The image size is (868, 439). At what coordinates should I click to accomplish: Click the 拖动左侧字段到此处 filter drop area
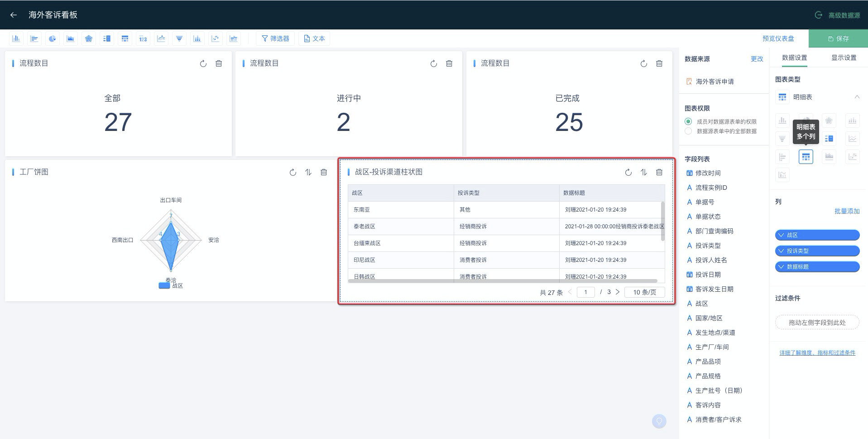[817, 323]
